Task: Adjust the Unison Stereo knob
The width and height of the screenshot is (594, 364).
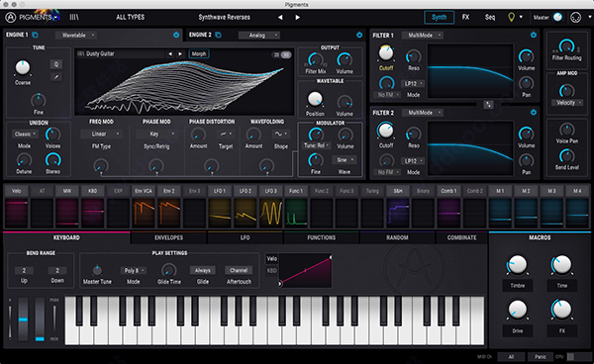Action: pos(53,160)
